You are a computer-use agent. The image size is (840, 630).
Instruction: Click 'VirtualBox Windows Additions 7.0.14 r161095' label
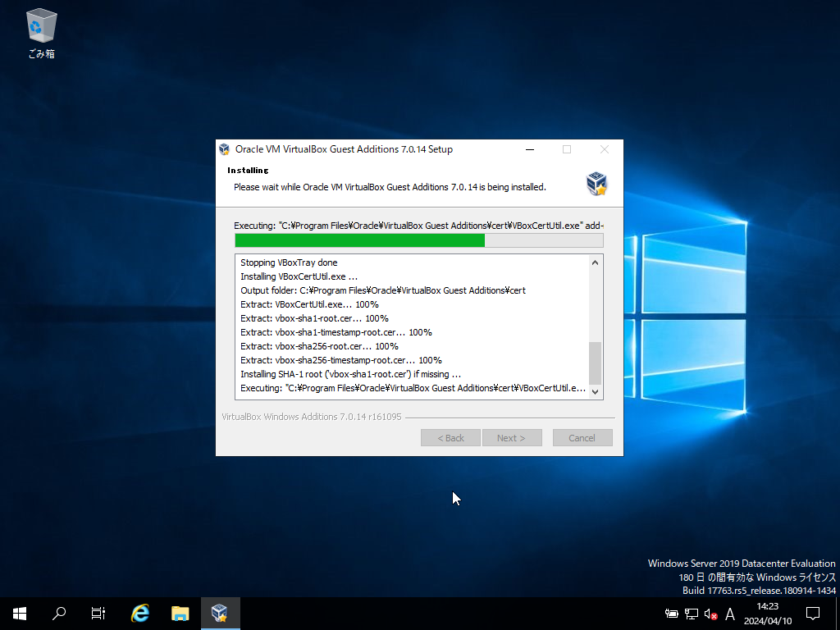coord(311,417)
